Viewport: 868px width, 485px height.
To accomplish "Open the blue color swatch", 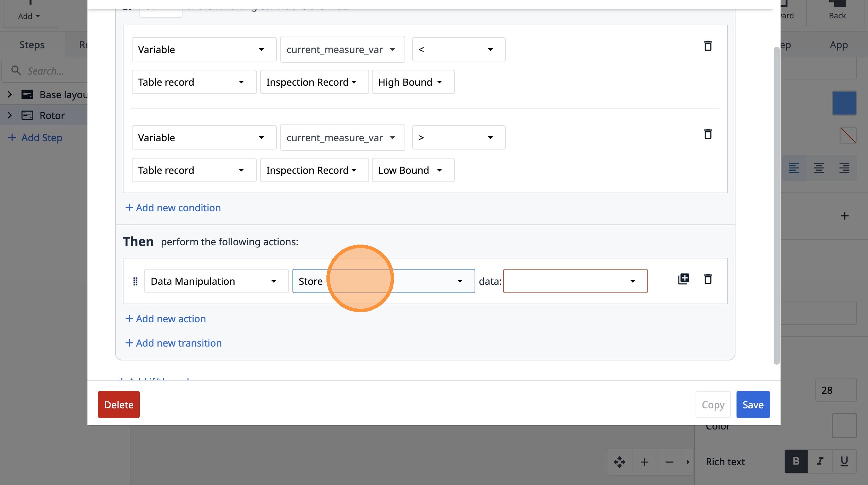I will tap(844, 103).
